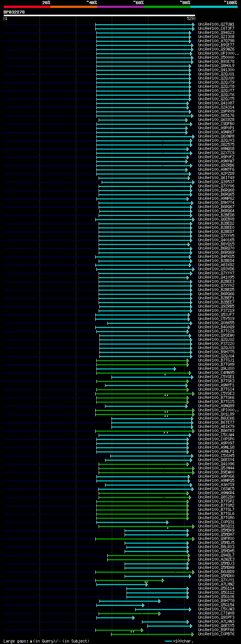Click label UniRef100_Q8S2D0
This screenshot has height=644, width=241.
point(216,497)
